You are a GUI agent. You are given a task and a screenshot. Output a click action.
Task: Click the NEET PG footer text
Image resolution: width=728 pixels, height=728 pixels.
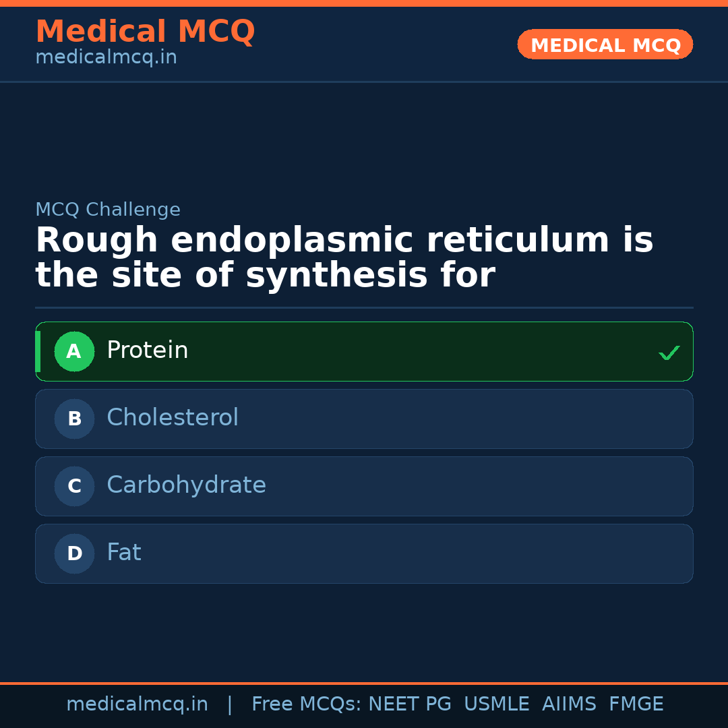point(410,704)
